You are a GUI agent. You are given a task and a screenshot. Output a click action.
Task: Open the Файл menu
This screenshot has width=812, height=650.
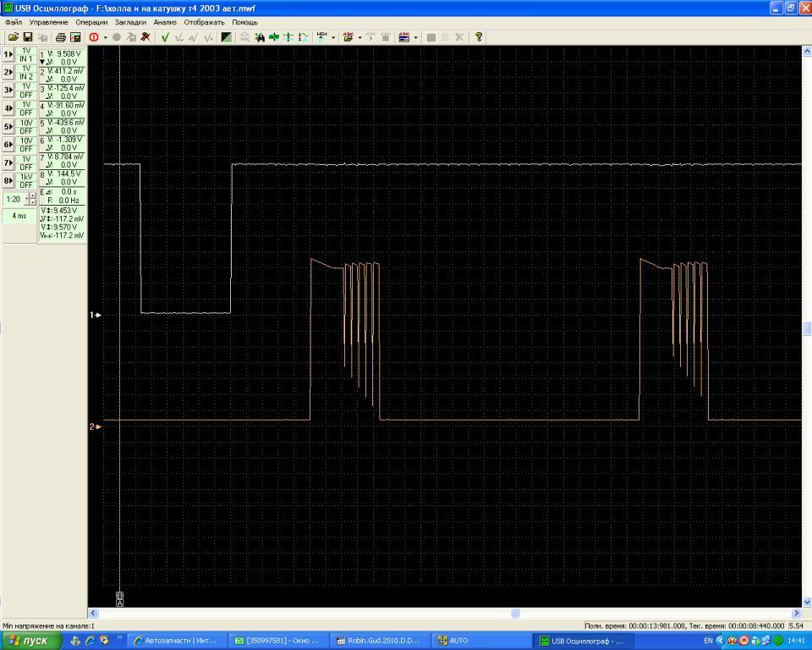coord(14,22)
